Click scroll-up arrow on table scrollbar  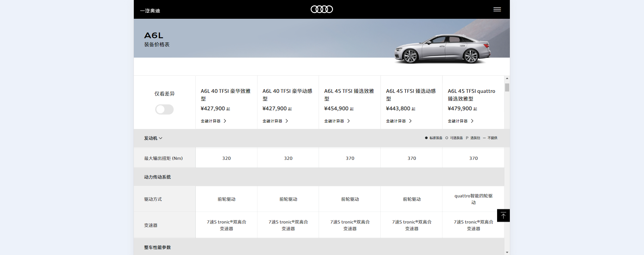507,78
